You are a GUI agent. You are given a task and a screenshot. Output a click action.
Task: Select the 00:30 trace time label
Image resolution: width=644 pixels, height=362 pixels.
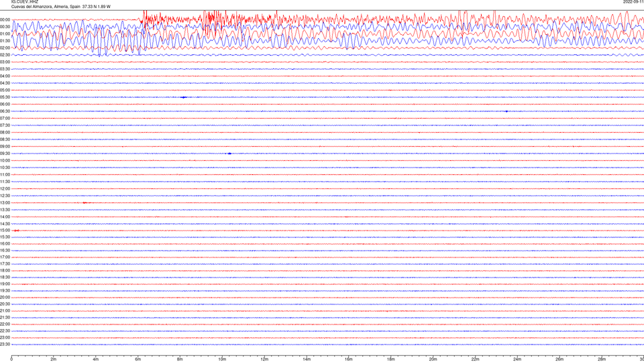(5, 27)
